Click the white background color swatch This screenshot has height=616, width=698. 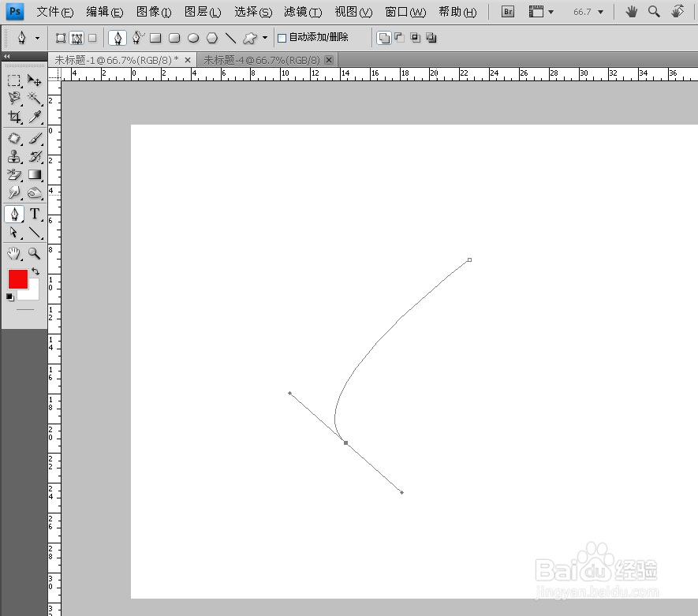tap(34, 293)
